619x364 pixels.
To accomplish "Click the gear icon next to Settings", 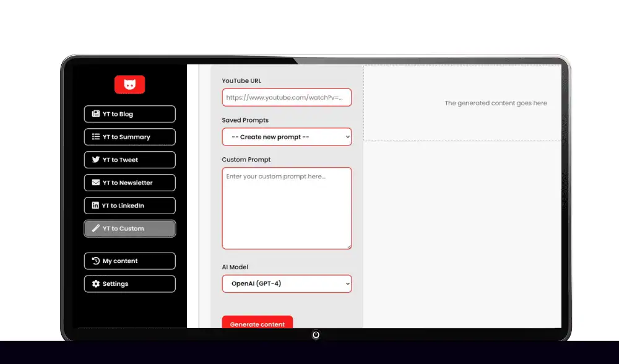I will tap(96, 284).
